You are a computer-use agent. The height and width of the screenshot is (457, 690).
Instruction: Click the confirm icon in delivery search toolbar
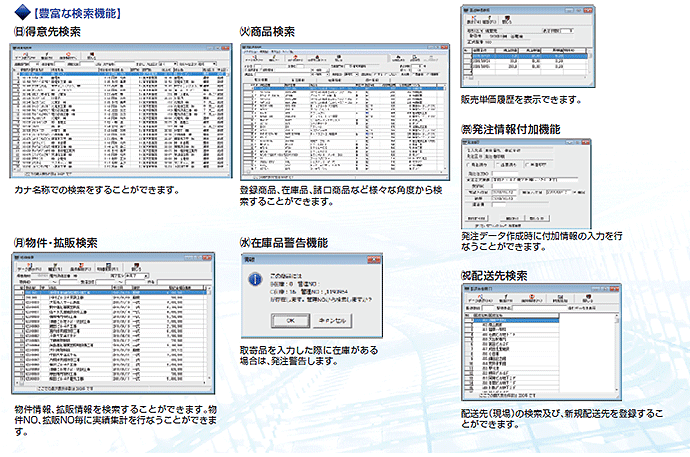[x=506, y=298]
